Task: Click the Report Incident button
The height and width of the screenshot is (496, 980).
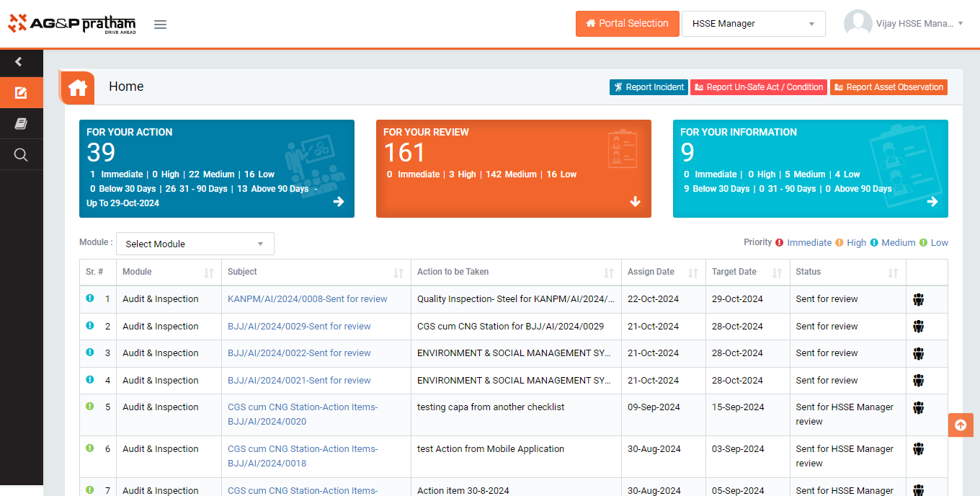Action: coord(649,87)
